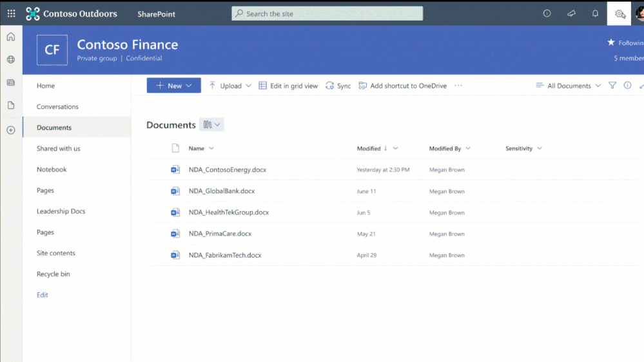Click Add shortcut to OneDrive
The width and height of the screenshot is (644, 362).
tap(402, 86)
